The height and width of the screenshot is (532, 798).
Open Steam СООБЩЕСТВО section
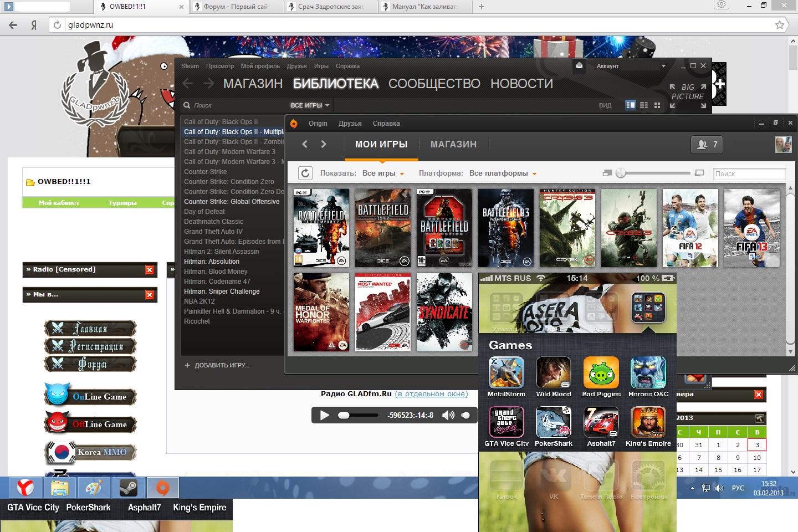click(434, 84)
